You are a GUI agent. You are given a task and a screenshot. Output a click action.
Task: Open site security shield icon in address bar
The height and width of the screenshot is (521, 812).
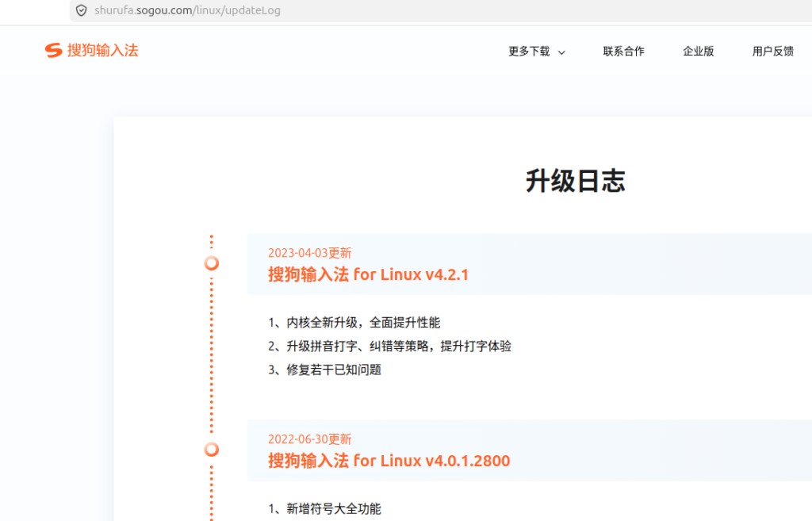82,10
